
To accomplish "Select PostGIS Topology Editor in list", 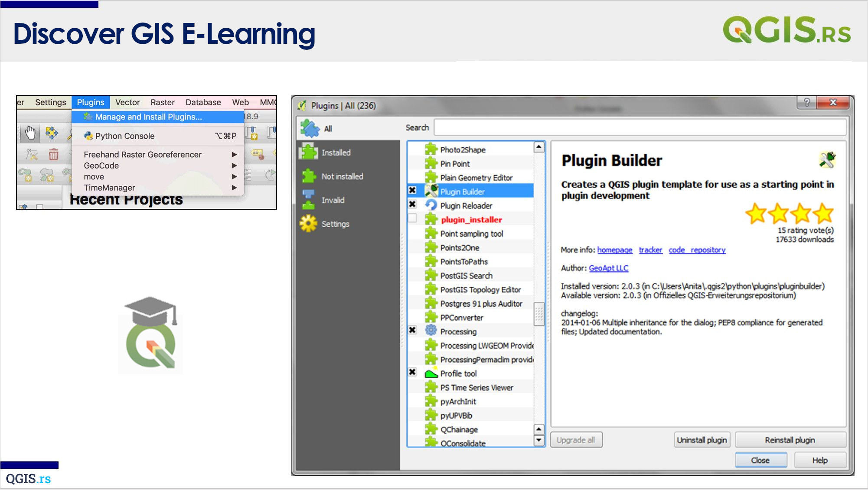I will (x=471, y=290).
